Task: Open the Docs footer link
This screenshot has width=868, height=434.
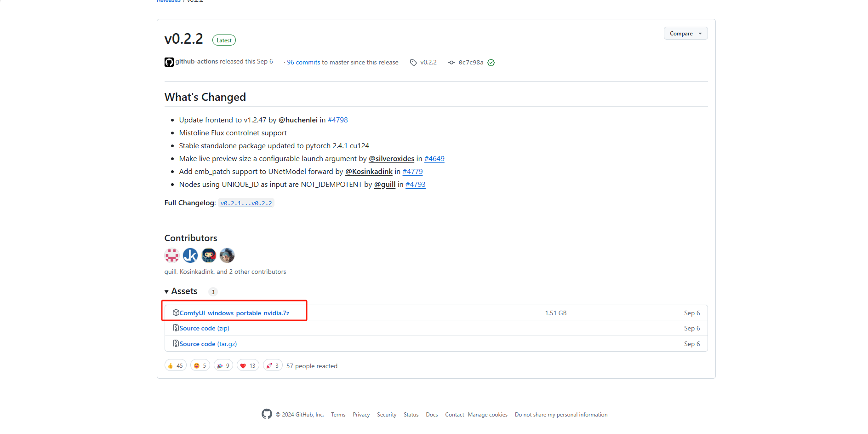Action: point(432,415)
